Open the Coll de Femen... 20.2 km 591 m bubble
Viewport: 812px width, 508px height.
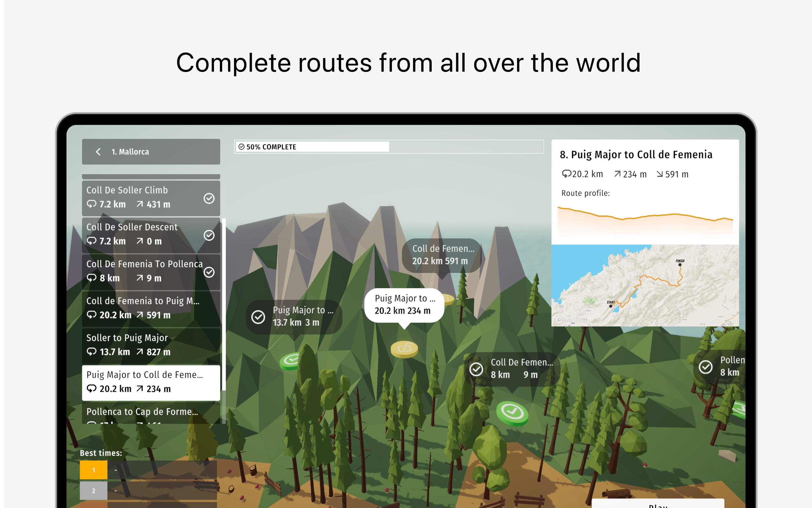442,255
